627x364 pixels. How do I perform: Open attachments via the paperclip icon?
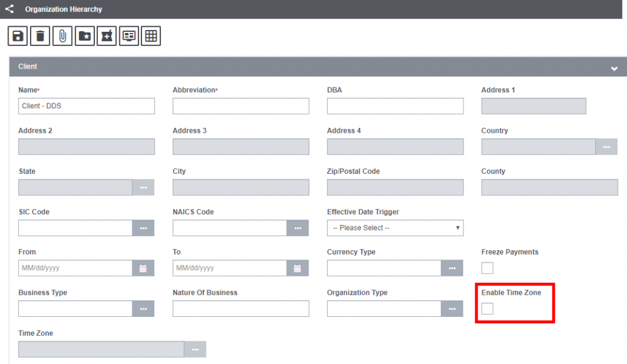[x=62, y=35]
